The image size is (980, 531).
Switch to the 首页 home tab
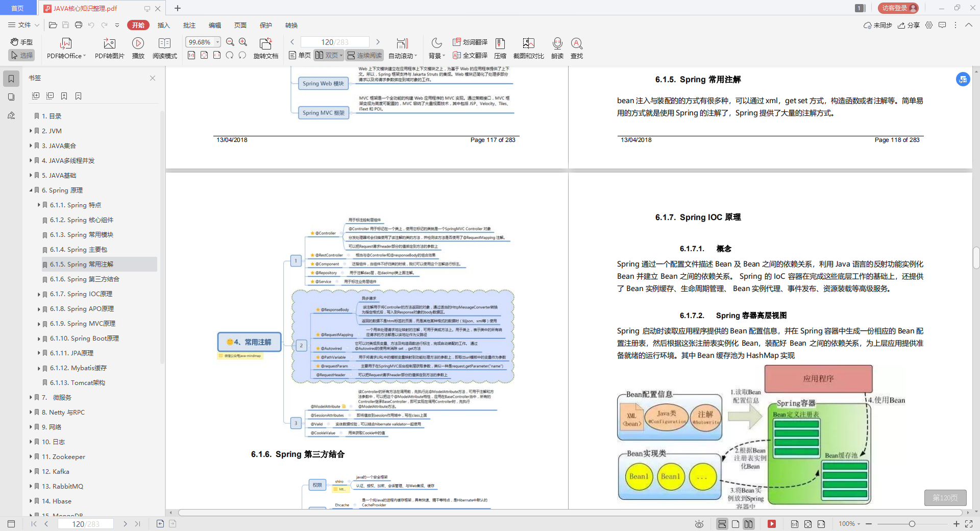18,8
